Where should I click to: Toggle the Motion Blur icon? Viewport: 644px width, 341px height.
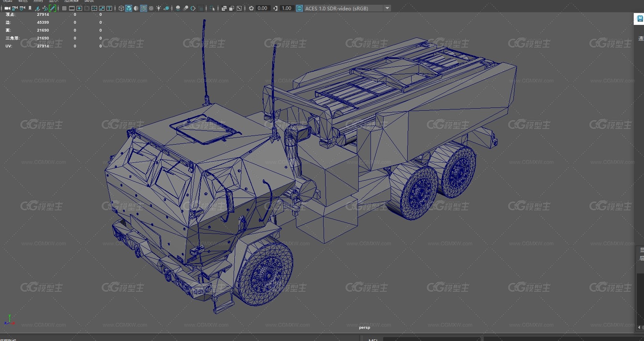(x=185, y=8)
